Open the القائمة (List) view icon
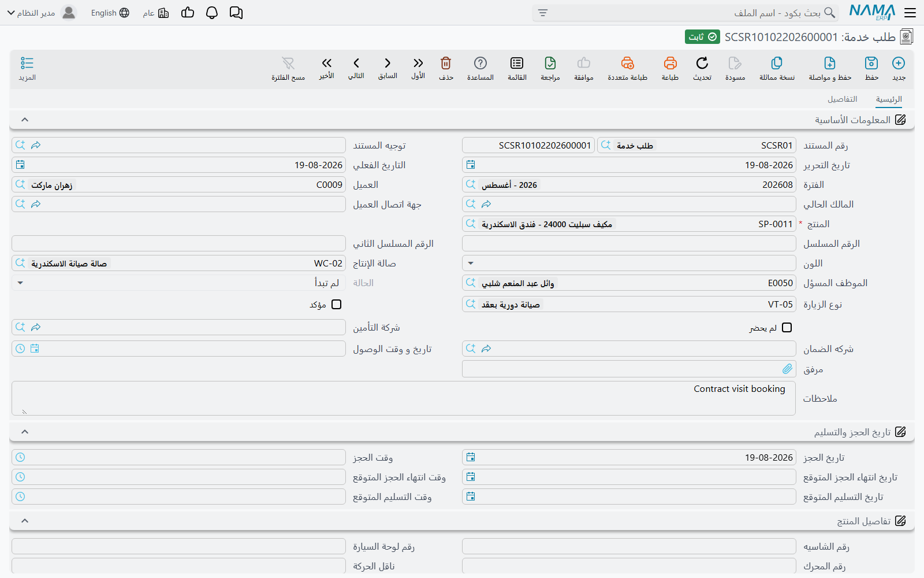924x578 pixels. pos(517,63)
